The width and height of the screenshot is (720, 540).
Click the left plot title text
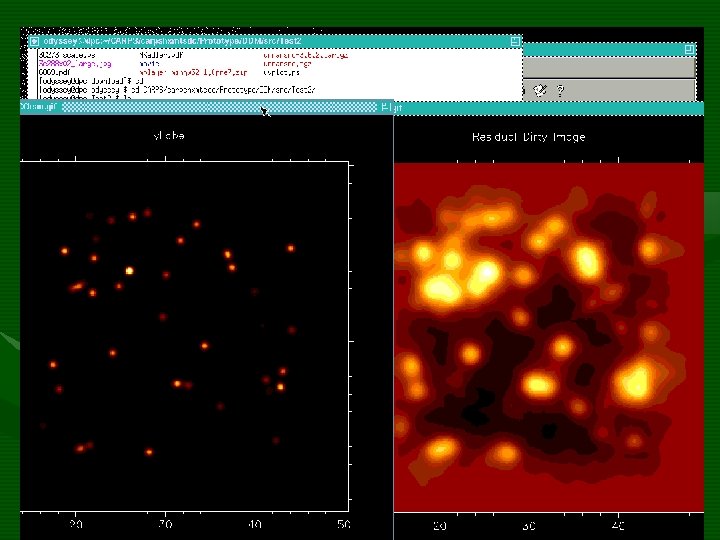(x=167, y=136)
